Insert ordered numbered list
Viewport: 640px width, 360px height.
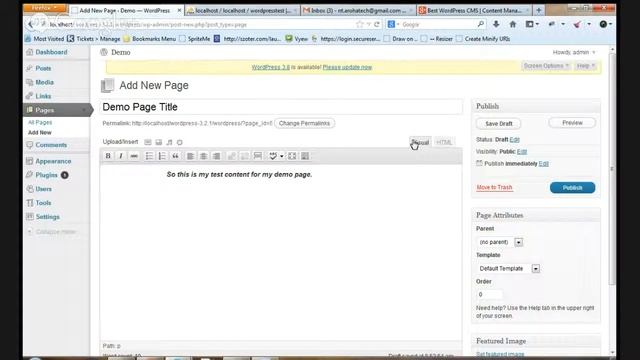tap(162, 156)
